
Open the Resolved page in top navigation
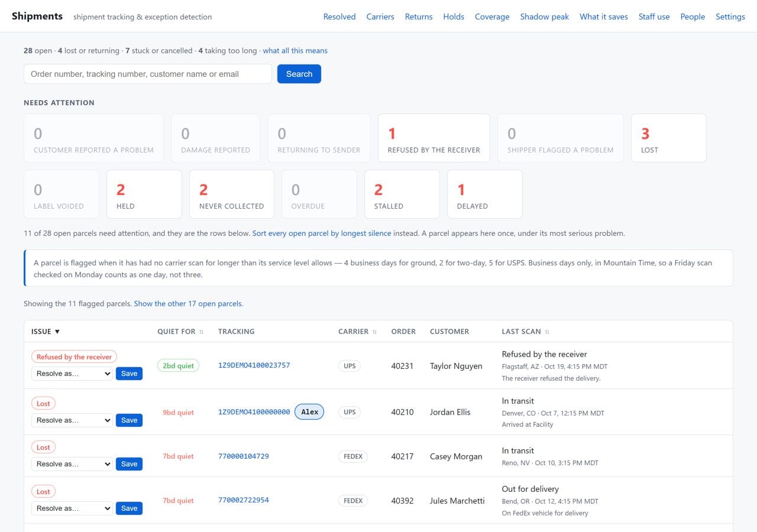coord(339,17)
